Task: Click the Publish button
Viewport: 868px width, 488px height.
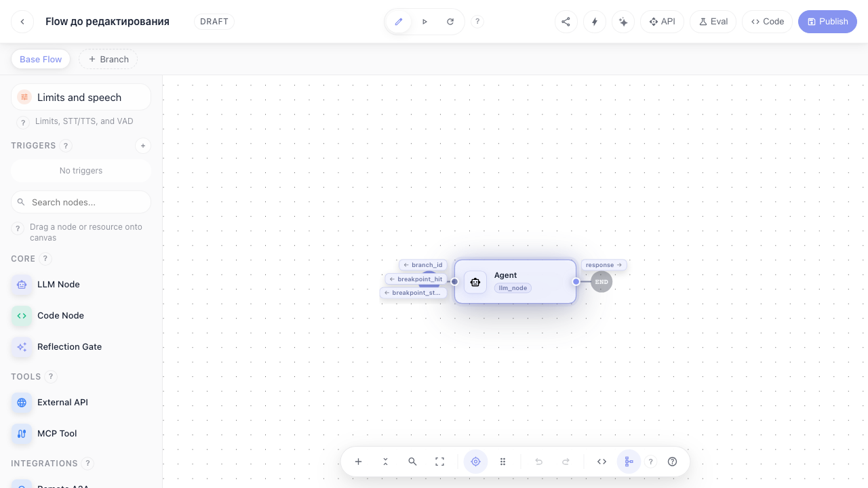Action: pos(827,22)
